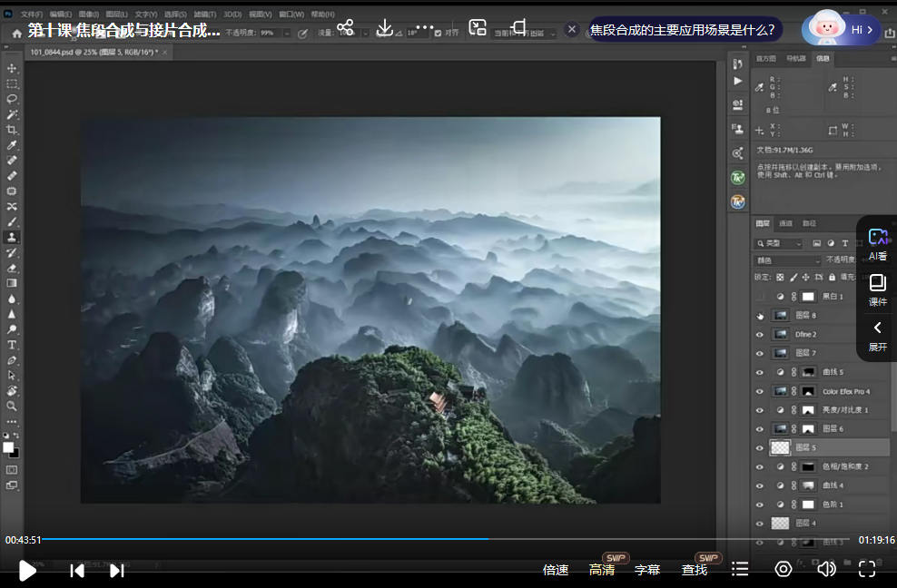Enter fullscreen video mode

tap(866, 569)
